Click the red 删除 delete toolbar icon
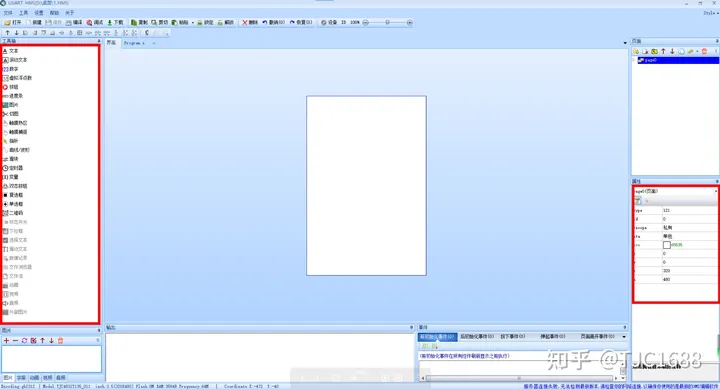Image resolution: width=720 pixels, height=389 pixels. [250, 22]
